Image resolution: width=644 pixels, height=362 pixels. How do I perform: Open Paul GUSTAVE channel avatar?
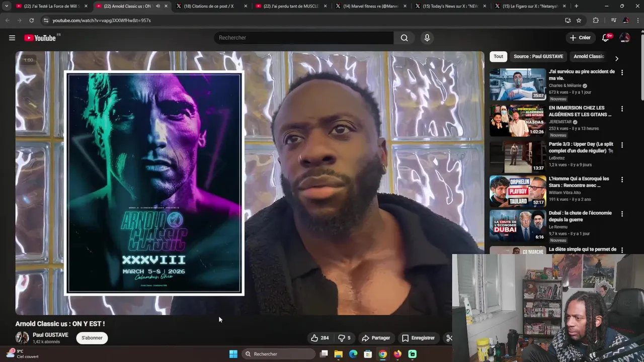tap(22, 338)
